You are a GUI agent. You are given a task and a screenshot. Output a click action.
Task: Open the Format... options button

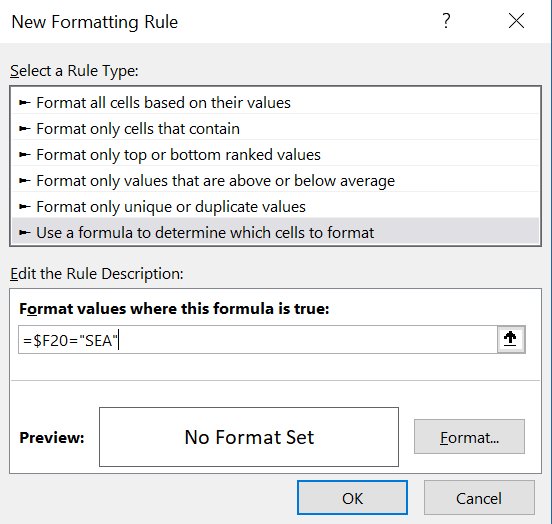(469, 437)
